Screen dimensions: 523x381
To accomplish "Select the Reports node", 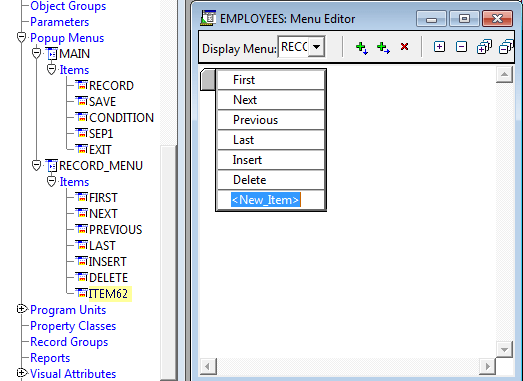I will (50, 358).
